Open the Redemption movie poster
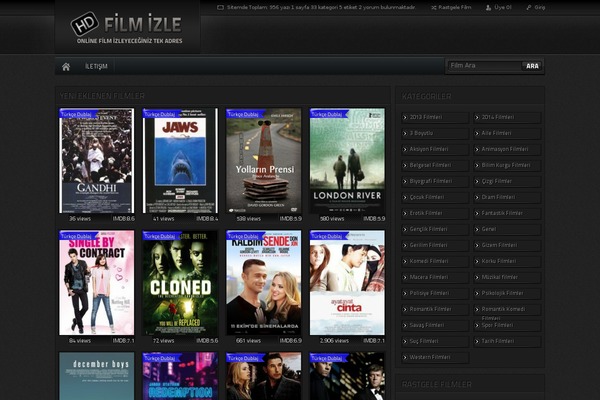This screenshot has width=600, height=400. (x=180, y=376)
